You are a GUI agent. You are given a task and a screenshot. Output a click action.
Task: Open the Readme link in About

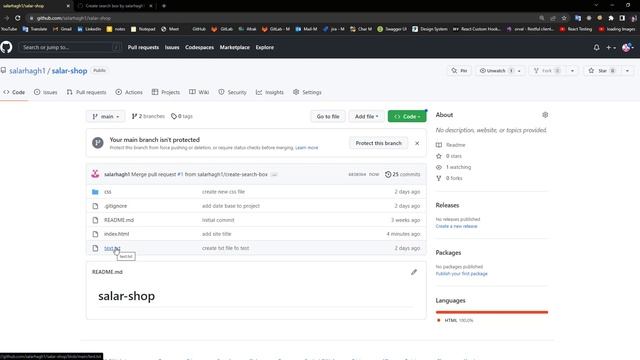pyautogui.click(x=451, y=145)
